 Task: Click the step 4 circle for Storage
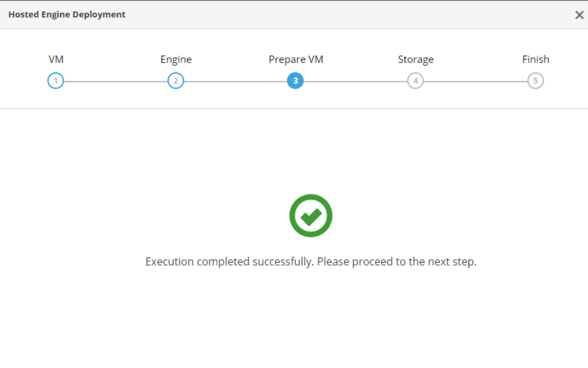(415, 81)
